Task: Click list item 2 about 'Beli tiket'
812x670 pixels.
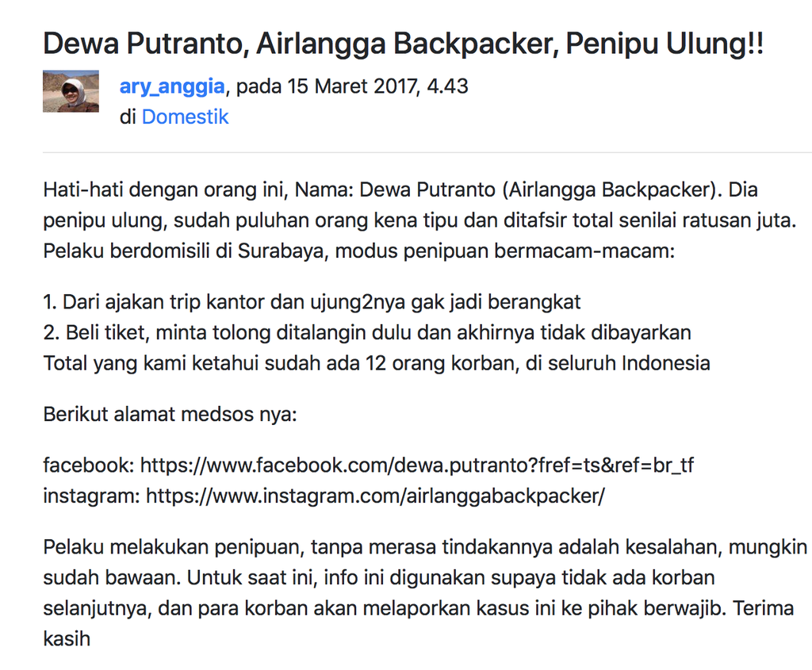Action: tap(367, 332)
